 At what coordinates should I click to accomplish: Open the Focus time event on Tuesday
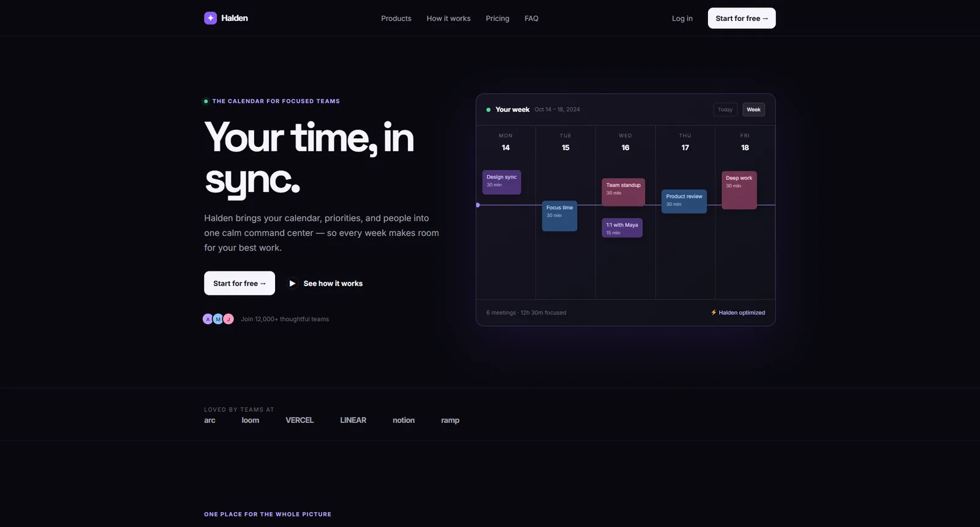559,216
